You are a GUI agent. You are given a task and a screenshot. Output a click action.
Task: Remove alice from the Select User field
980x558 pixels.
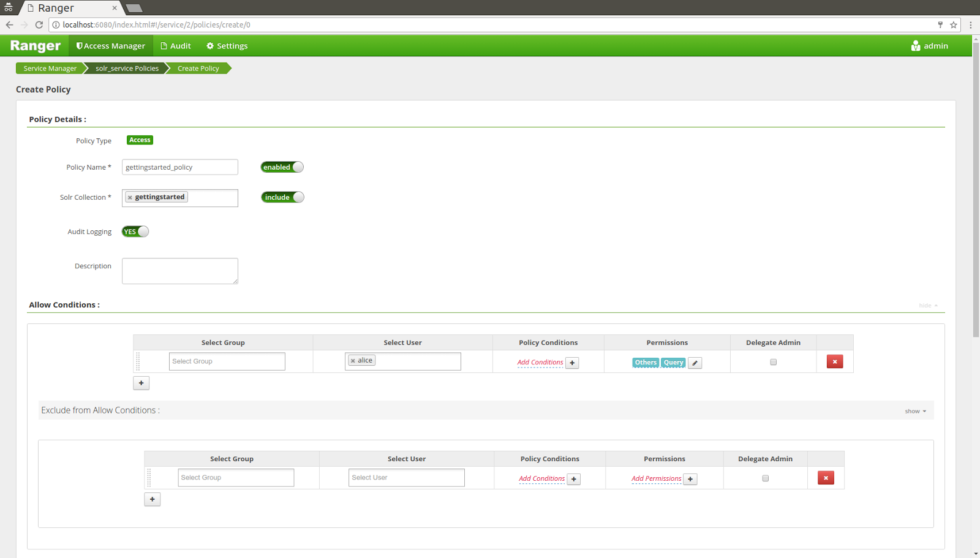352,360
